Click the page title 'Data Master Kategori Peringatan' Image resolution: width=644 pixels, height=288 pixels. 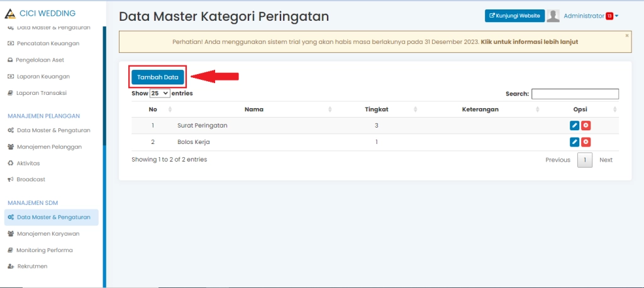(224, 16)
